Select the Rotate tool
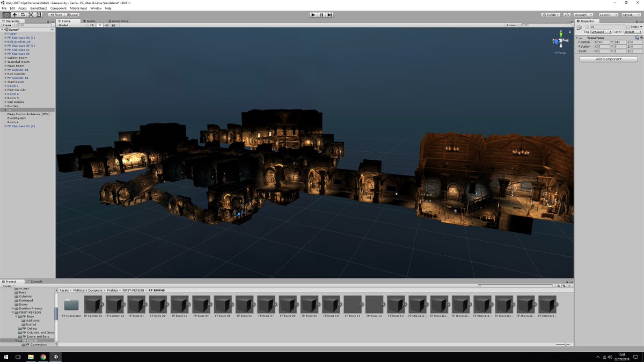 tap(23, 14)
